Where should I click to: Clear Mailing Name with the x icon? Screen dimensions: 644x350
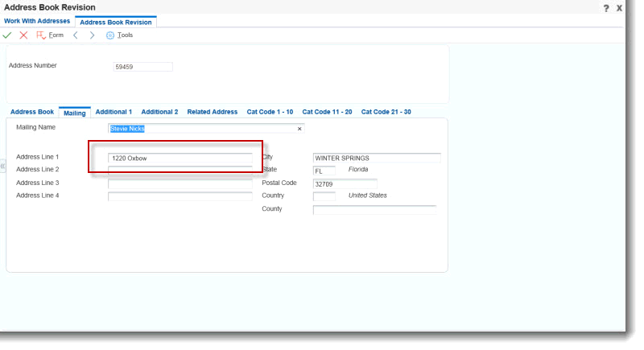299,128
